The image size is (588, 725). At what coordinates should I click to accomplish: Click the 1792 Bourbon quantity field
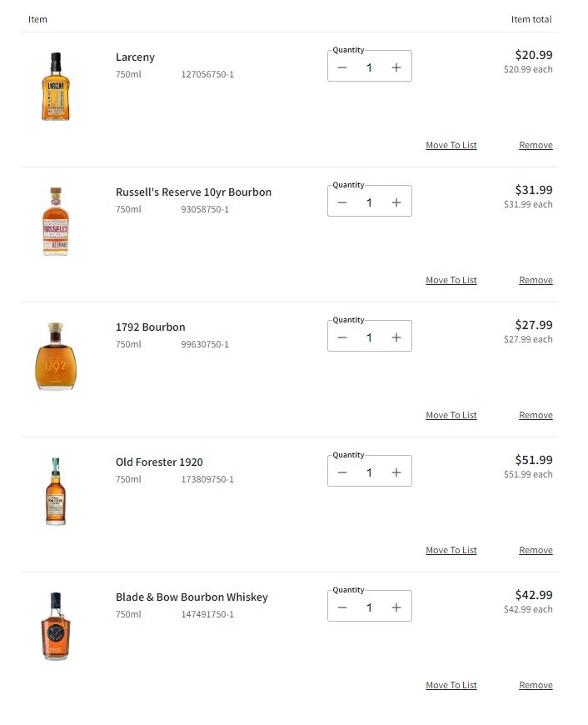click(369, 337)
